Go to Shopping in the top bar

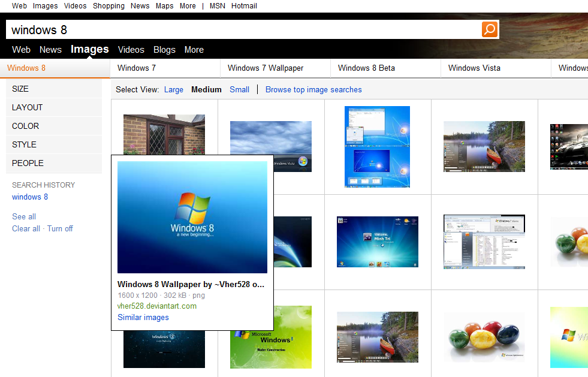[x=108, y=5]
